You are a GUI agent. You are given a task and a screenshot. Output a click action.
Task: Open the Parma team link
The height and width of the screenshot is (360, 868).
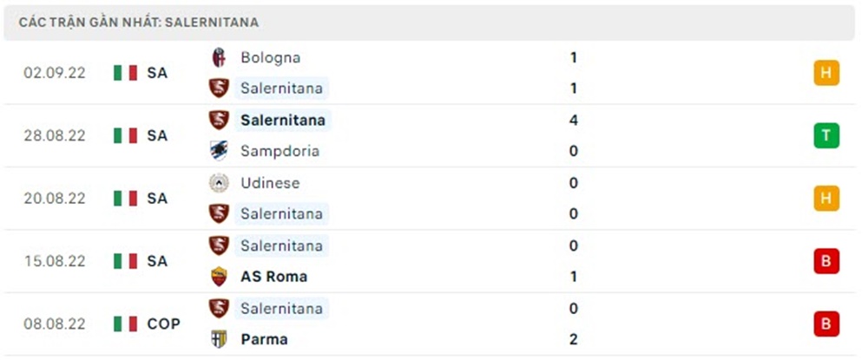[264, 339]
